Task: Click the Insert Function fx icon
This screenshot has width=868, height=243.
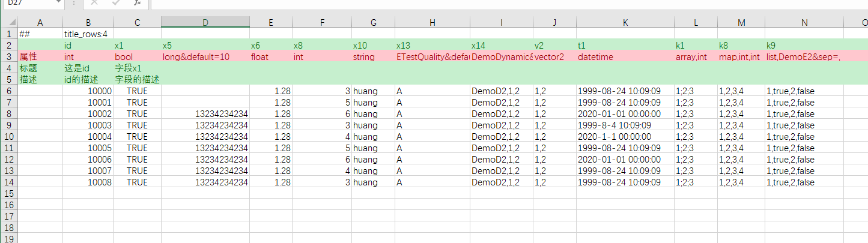Action: click(138, 3)
